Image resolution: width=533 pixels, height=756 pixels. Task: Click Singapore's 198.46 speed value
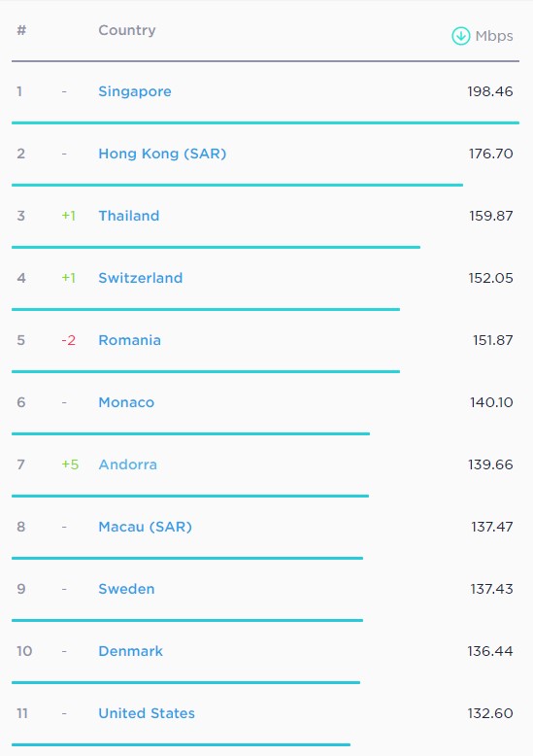490,91
